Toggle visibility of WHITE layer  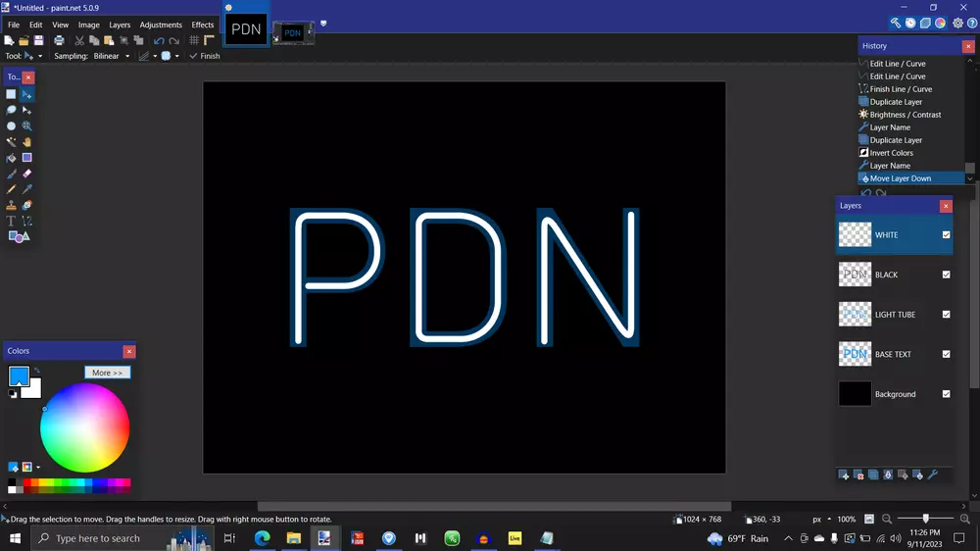tap(947, 234)
